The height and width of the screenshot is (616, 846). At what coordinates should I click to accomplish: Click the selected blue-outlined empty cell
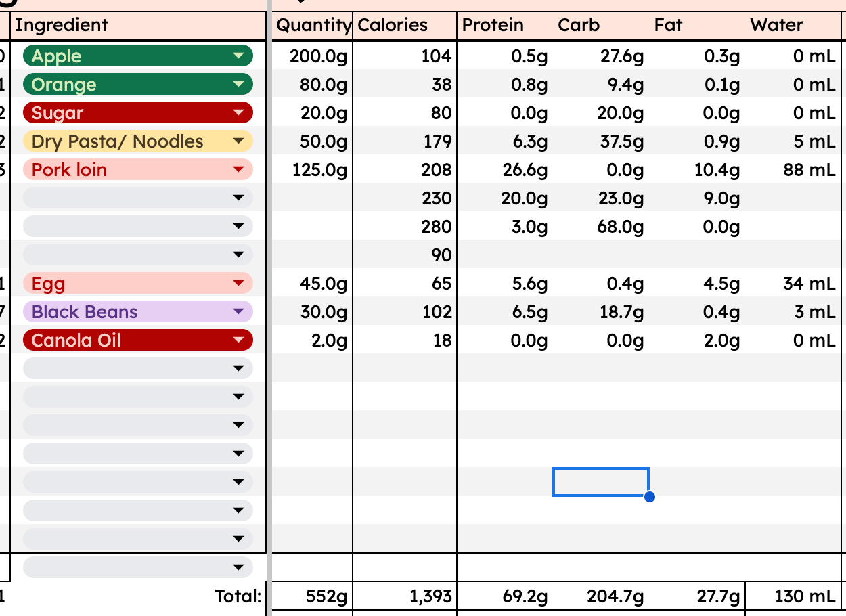(x=601, y=481)
